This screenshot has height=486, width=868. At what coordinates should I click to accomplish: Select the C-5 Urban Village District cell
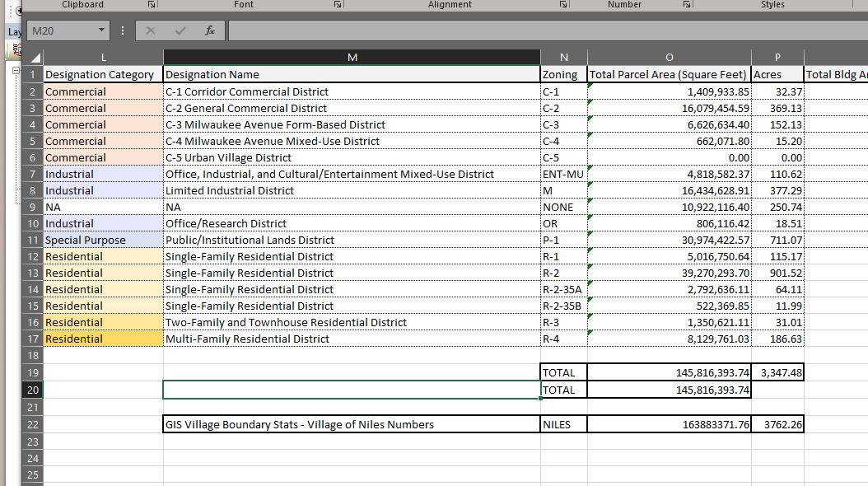[x=352, y=157]
